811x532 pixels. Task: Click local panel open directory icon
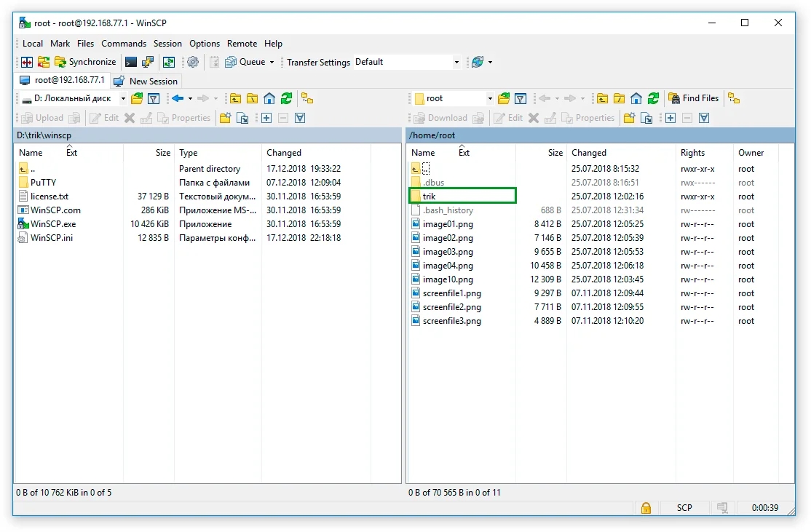click(137, 98)
